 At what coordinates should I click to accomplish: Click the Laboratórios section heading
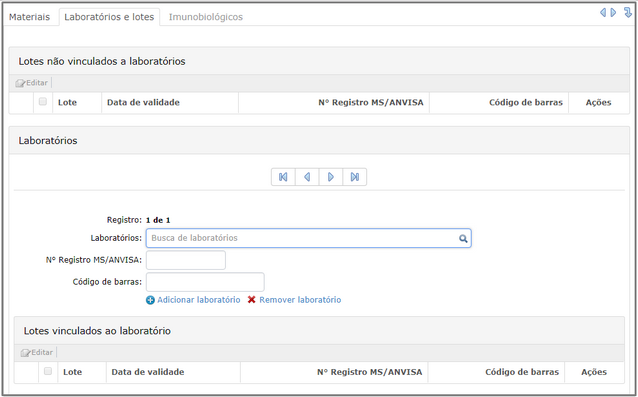tap(48, 141)
